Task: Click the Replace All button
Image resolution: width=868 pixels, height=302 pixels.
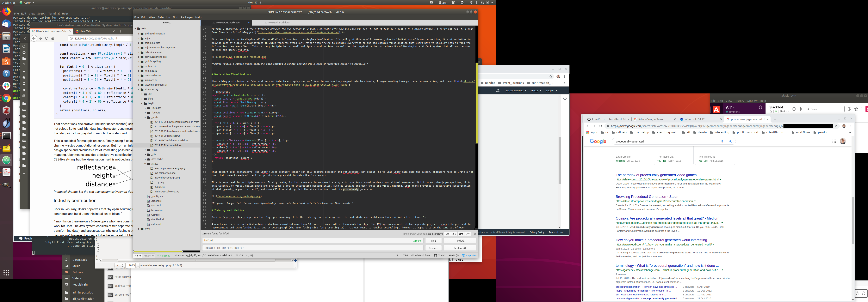Action: [460, 248]
